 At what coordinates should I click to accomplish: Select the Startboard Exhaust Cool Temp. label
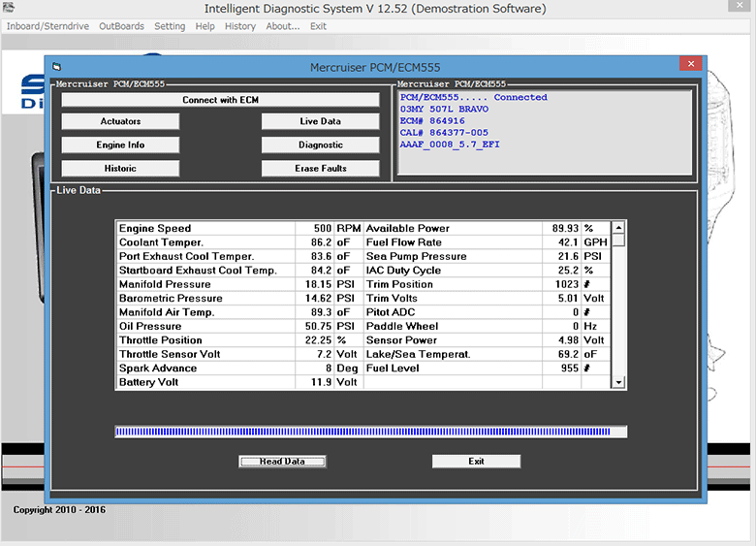198,271
